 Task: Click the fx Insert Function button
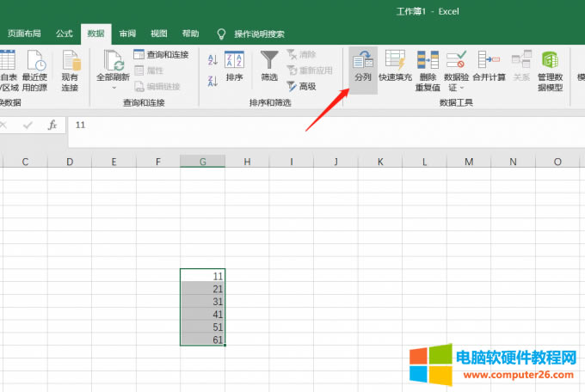click(52, 125)
